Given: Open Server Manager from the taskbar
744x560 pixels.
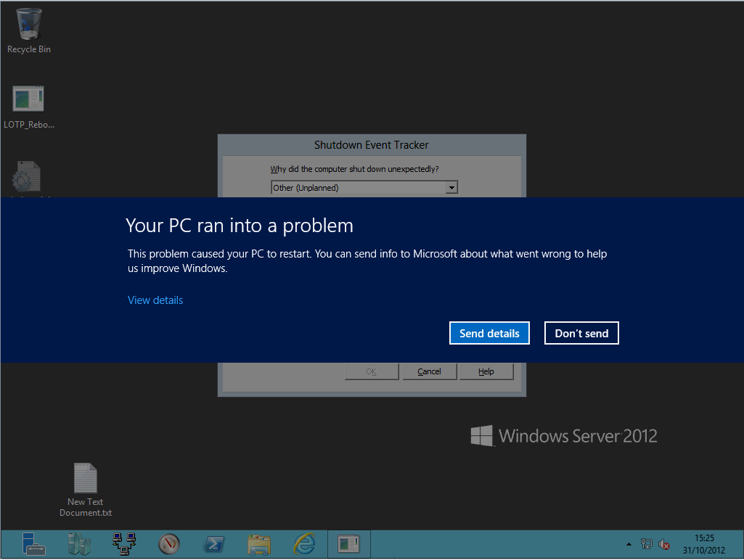Looking at the screenshot, I should click(33, 543).
